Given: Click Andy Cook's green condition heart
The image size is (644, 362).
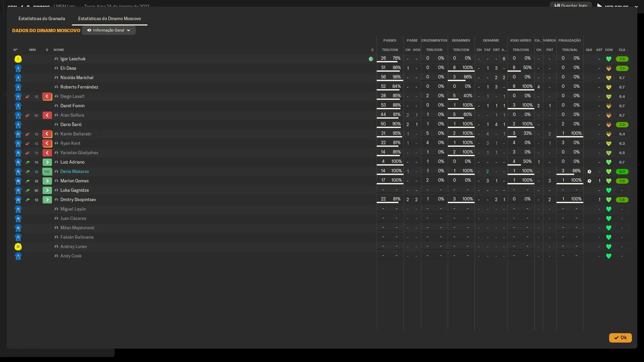Looking at the screenshot, I should [x=609, y=256].
